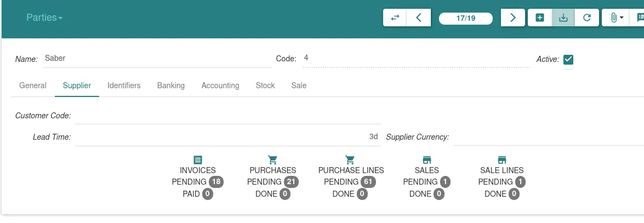
Task: Open Sales via storefront icon
Action: pos(427,160)
